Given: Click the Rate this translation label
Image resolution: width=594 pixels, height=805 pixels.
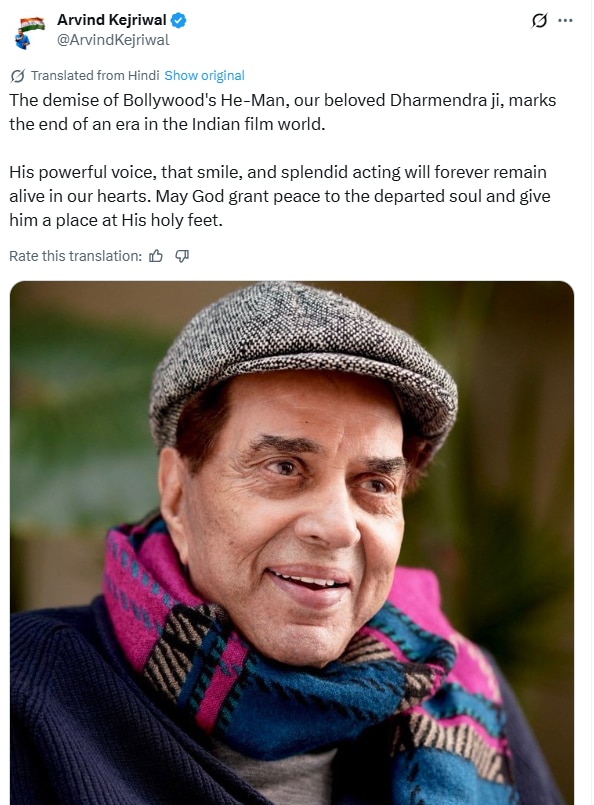Looking at the screenshot, I should [75, 256].
